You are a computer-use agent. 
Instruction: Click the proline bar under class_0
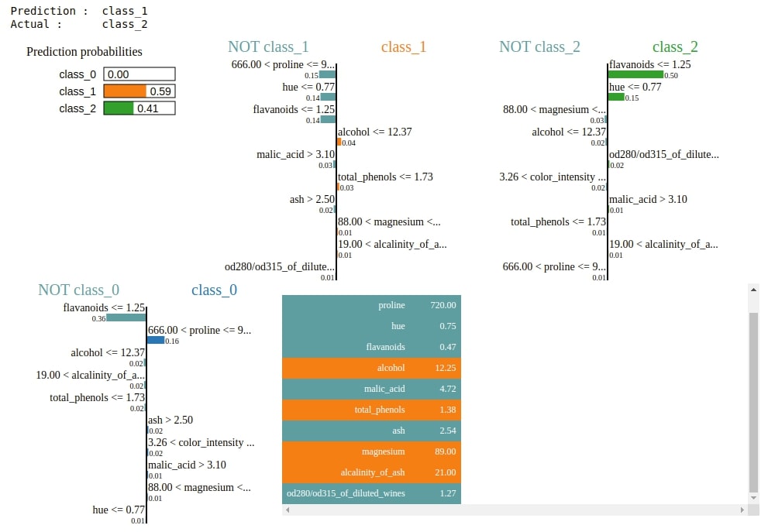click(x=155, y=340)
